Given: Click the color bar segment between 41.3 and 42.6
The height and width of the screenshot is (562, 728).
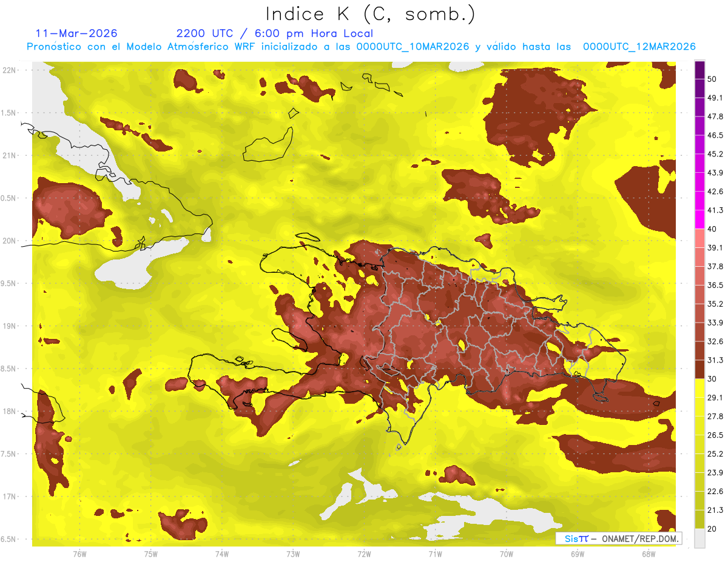Looking at the screenshot, I should [x=699, y=201].
